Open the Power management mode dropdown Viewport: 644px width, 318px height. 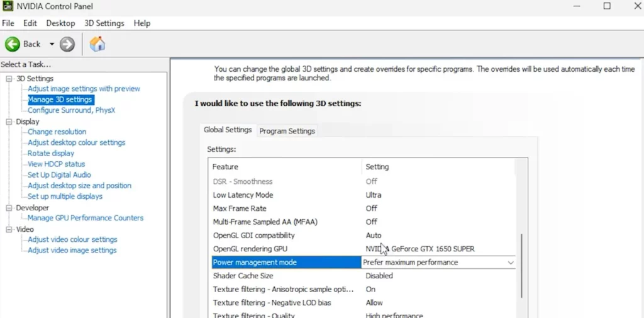coord(510,263)
